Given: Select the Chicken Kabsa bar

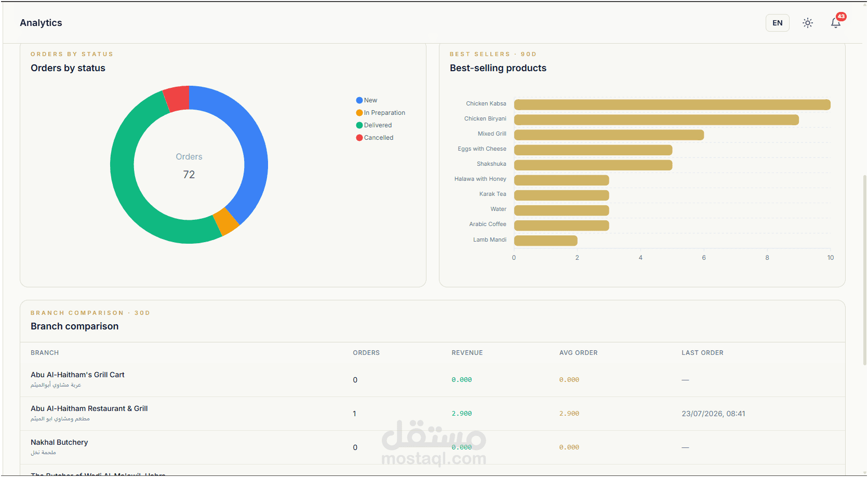Looking at the screenshot, I should pyautogui.click(x=672, y=104).
